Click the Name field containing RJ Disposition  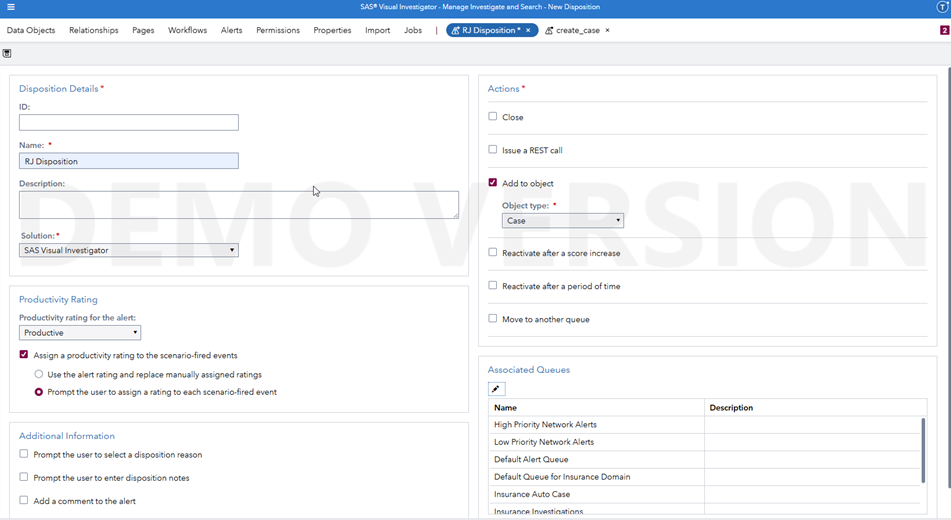[x=129, y=161]
